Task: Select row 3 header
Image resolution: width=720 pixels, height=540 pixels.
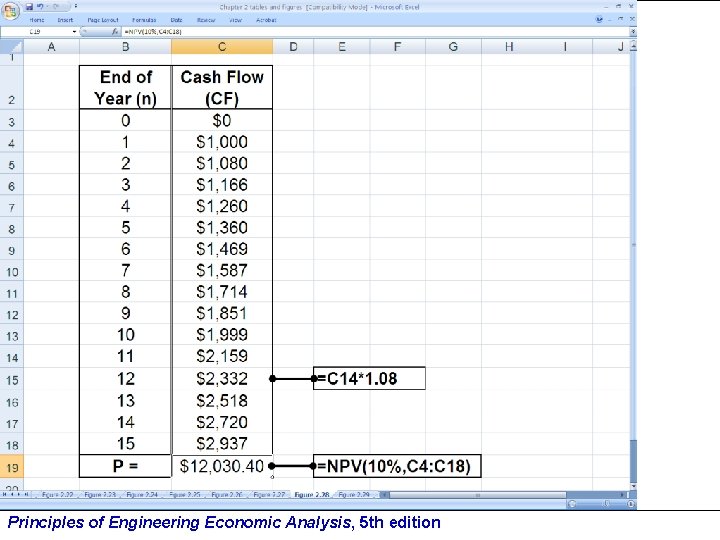Action: pos(12,121)
